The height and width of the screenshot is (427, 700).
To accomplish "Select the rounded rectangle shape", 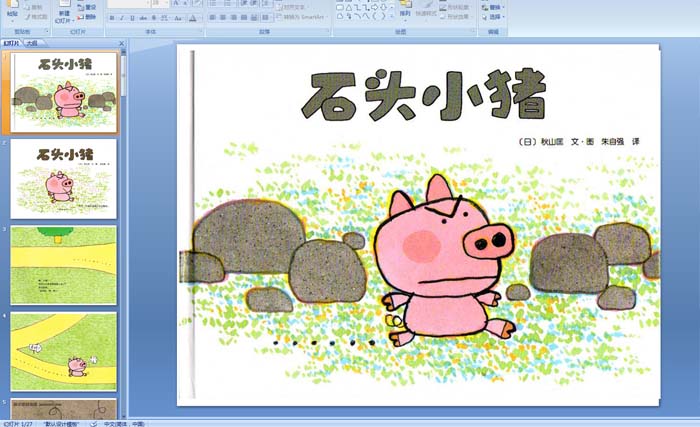I will (x=340, y=7).
